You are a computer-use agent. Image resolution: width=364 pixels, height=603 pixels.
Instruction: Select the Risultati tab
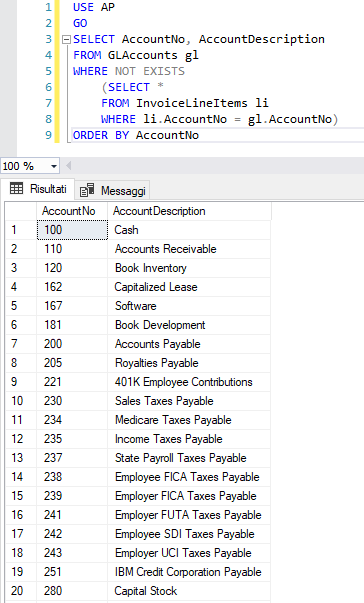point(38,189)
